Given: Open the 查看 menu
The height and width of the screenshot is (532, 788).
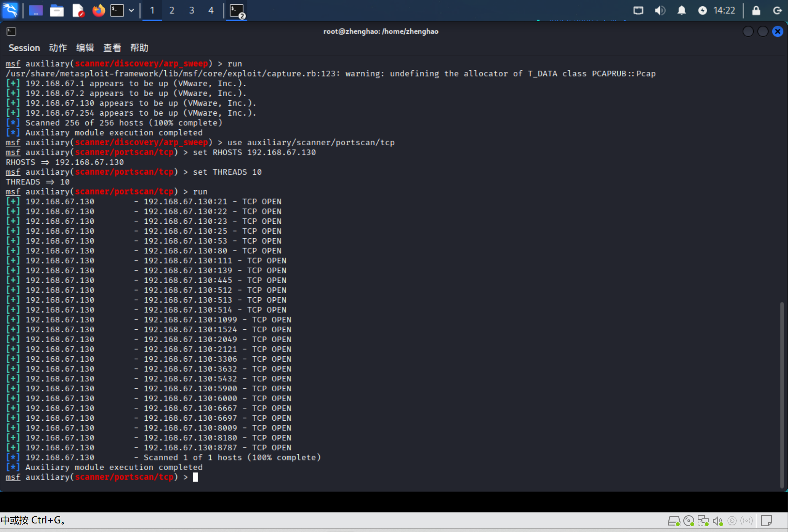Looking at the screenshot, I should [x=112, y=48].
